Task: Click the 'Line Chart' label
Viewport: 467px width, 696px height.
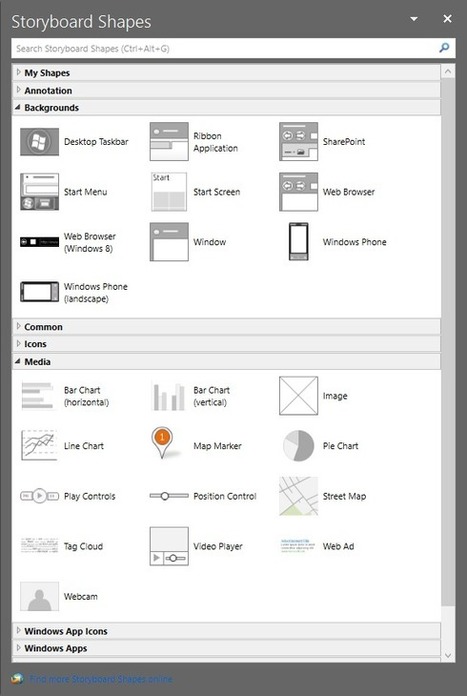Action: tap(84, 446)
